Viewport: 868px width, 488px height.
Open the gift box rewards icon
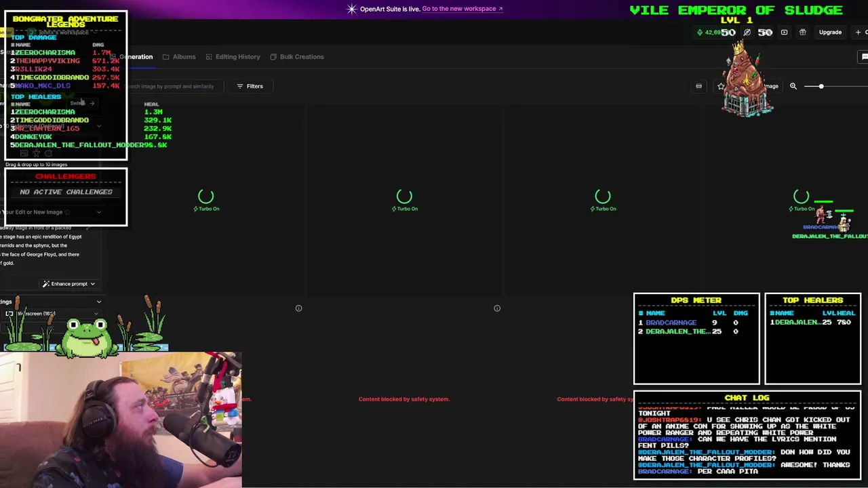(802, 32)
